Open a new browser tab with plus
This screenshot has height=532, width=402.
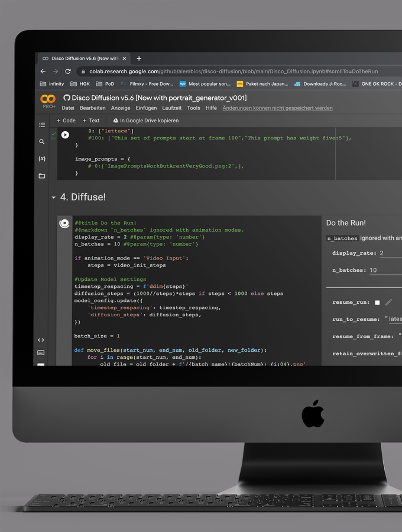[139, 59]
